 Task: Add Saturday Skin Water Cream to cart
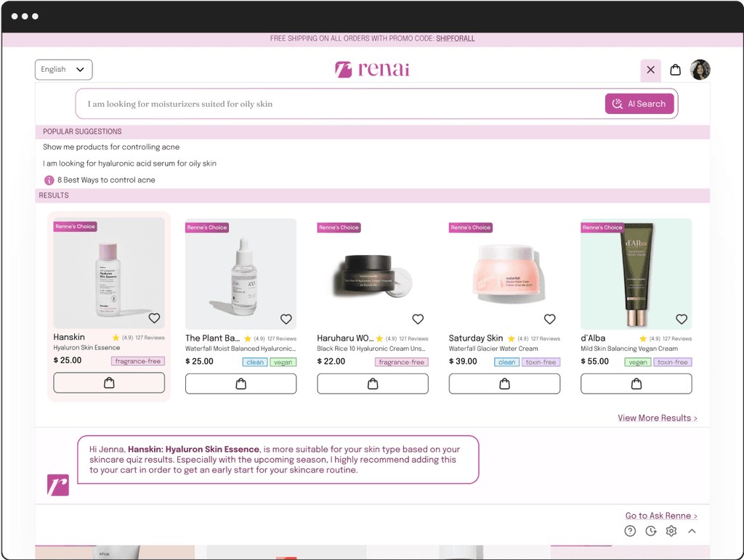[505, 384]
